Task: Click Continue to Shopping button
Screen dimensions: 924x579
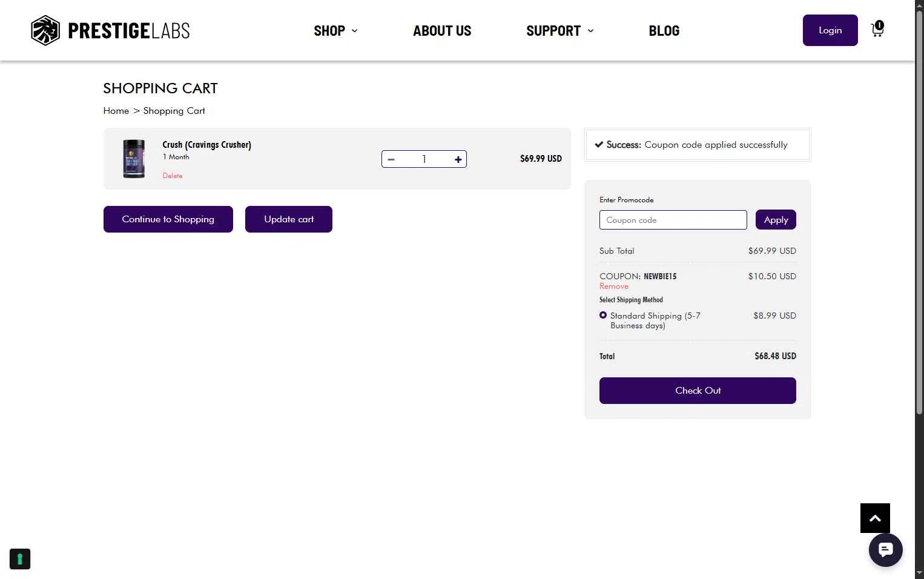Action: 168,219
